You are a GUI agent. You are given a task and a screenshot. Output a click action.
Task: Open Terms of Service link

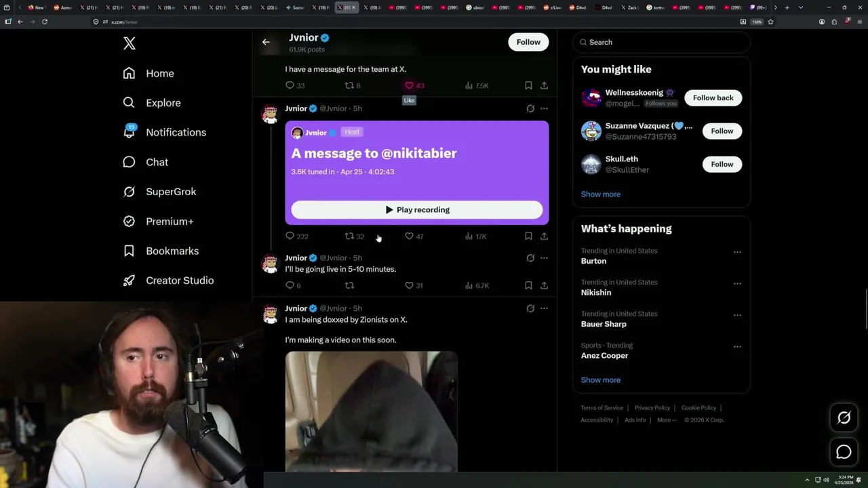pos(602,408)
